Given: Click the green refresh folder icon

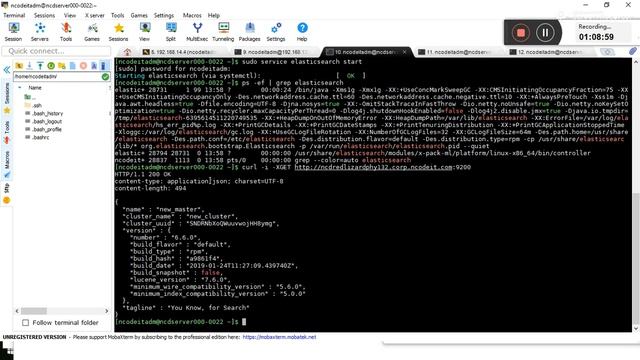Looking at the screenshot, I should pos(51,66).
